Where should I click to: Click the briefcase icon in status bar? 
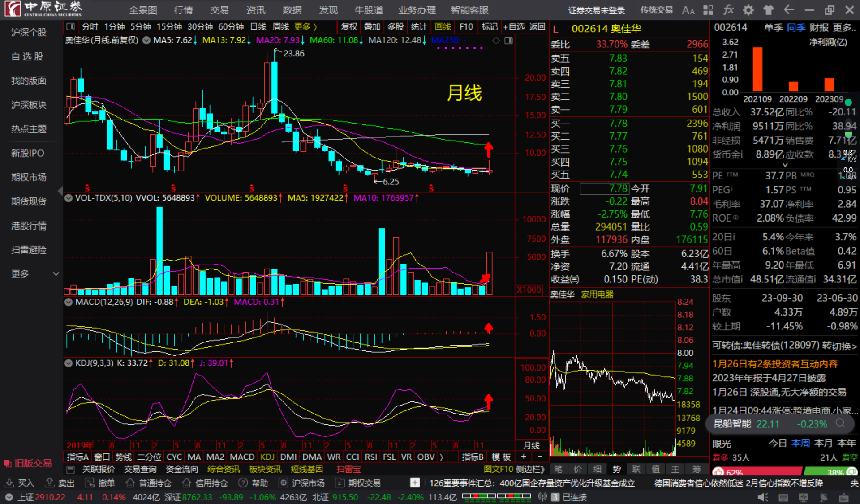coord(844,497)
